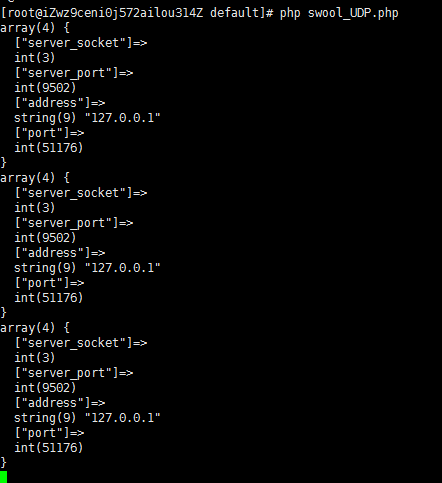
Task: Click the second "address" key line
Action: [x=60, y=253]
